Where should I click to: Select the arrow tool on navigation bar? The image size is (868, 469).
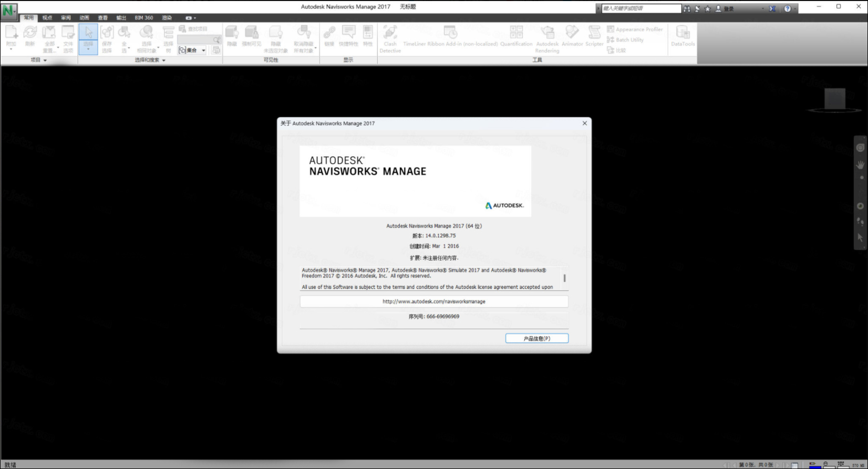click(860, 237)
